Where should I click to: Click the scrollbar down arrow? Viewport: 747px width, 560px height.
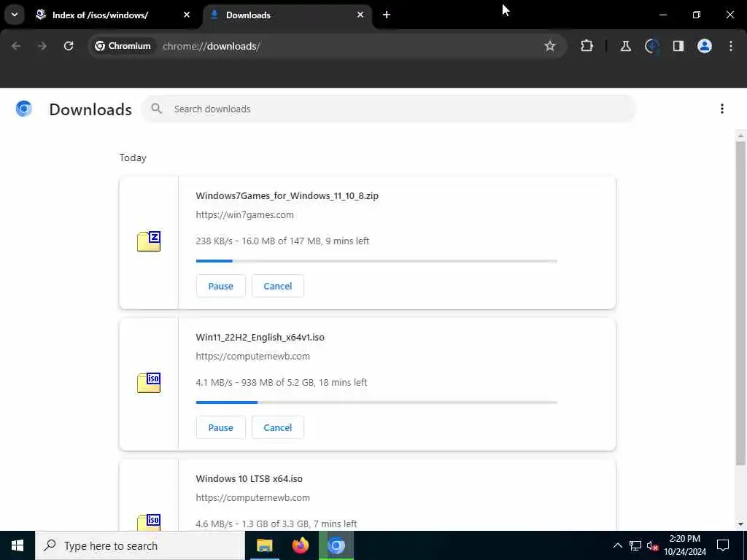coord(740,524)
